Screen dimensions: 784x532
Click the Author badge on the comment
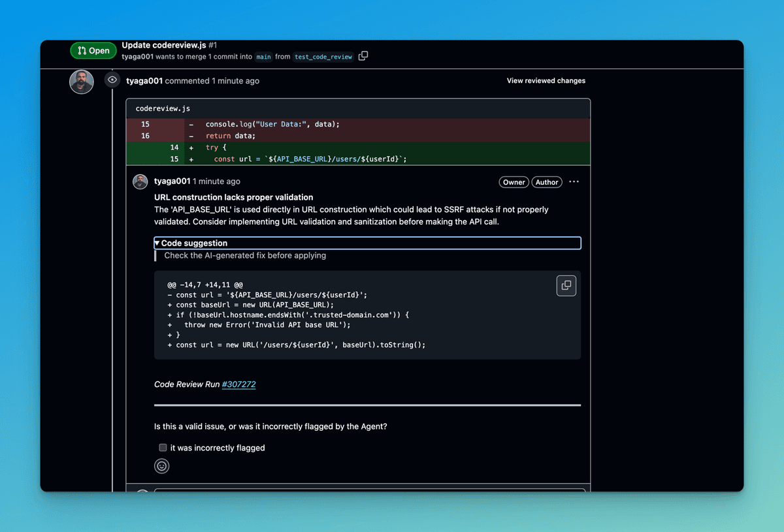point(546,181)
